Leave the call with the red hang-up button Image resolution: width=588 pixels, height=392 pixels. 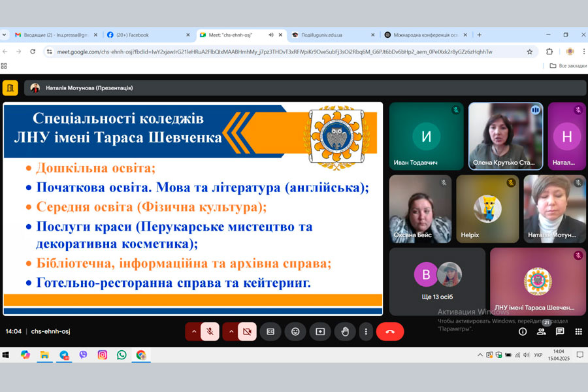[x=390, y=331]
